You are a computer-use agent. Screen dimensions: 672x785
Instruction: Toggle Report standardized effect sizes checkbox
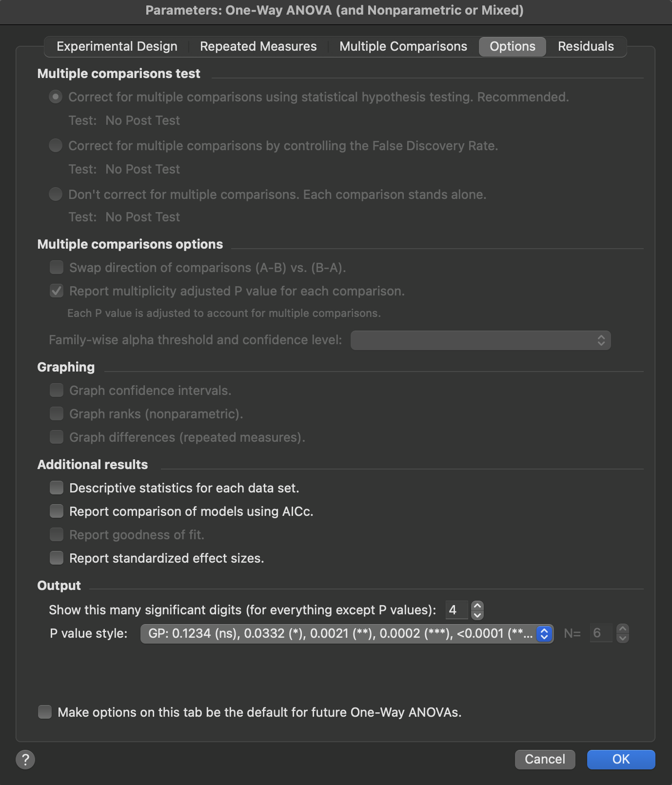click(57, 558)
